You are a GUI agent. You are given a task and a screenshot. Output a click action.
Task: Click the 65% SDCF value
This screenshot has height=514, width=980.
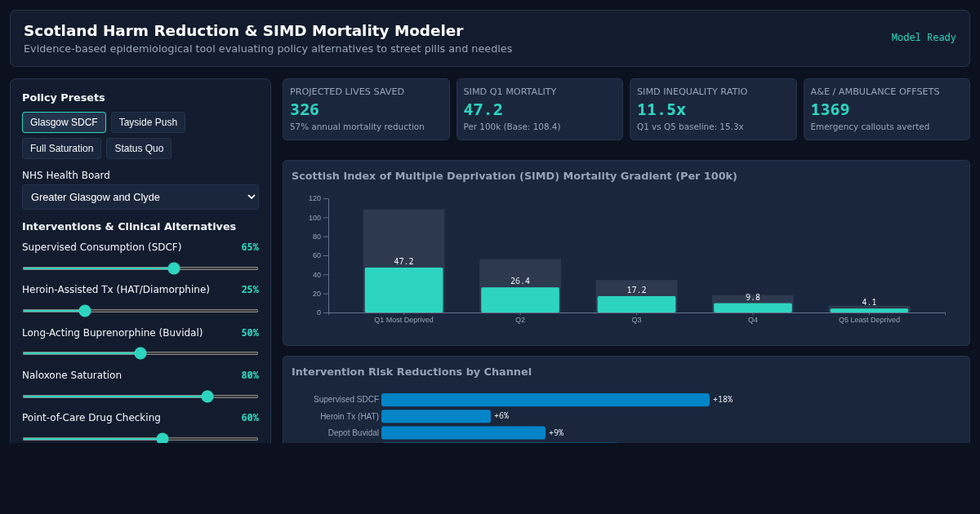pyautogui.click(x=250, y=247)
